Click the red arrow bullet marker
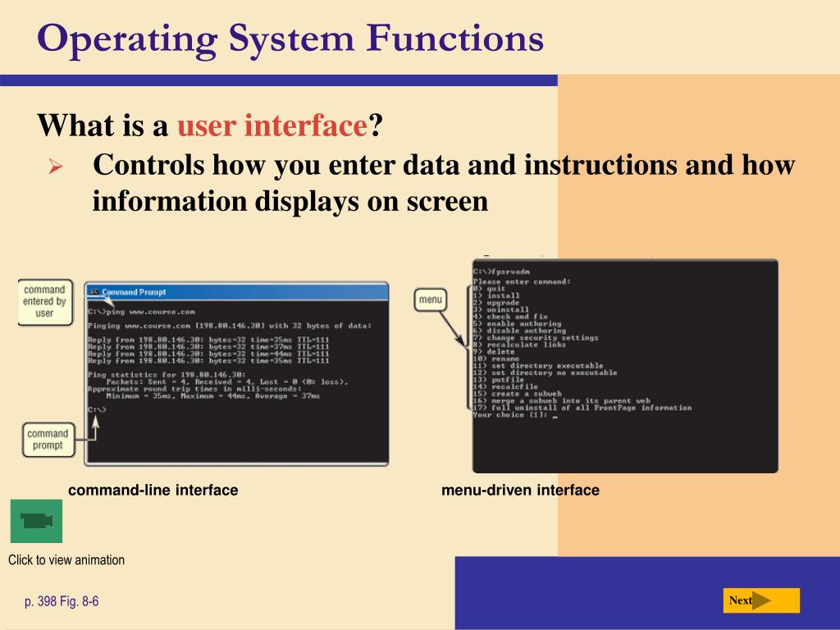The height and width of the screenshot is (630, 840). [x=56, y=167]
